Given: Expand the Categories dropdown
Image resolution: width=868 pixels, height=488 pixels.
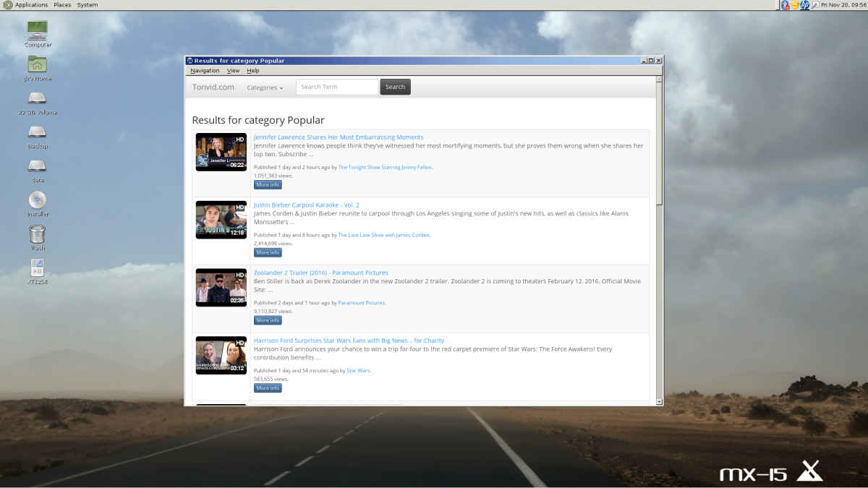Looking at the screenshot, I should click(x=265, y=87).
